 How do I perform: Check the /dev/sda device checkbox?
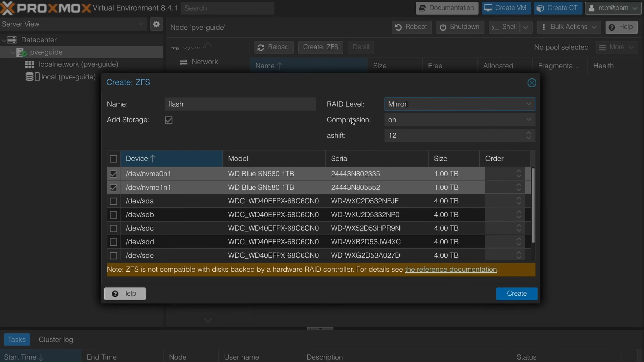pos(113,201)
